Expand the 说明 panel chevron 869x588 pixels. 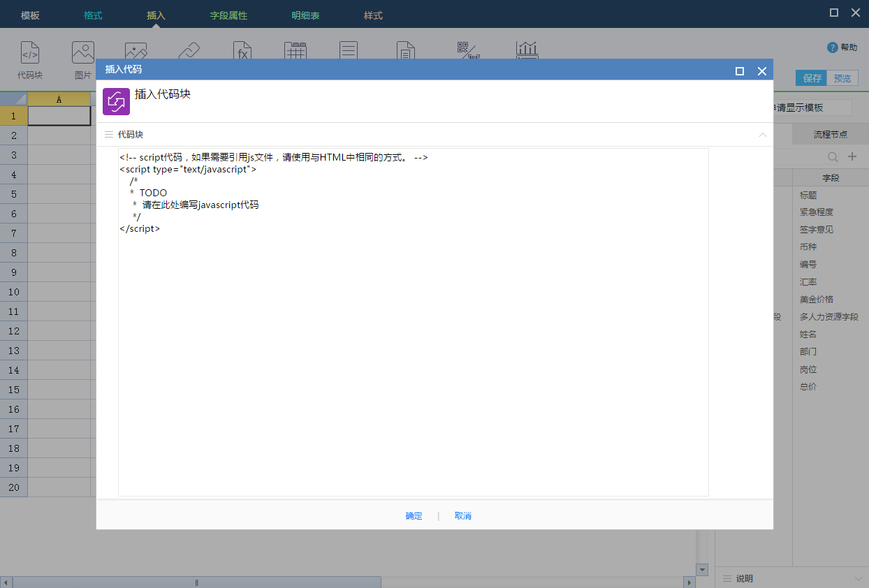point(859,579)
